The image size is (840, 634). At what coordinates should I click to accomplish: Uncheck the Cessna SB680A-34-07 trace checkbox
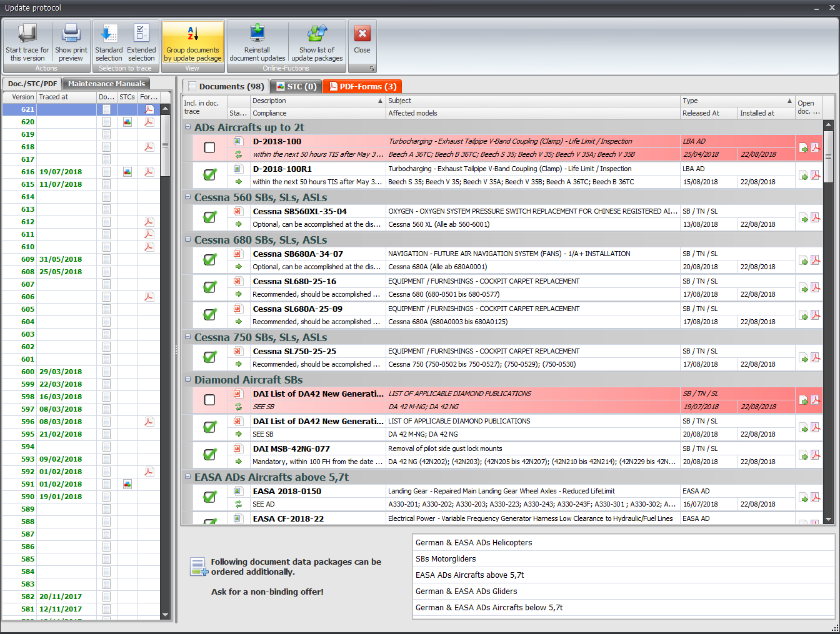210,260
